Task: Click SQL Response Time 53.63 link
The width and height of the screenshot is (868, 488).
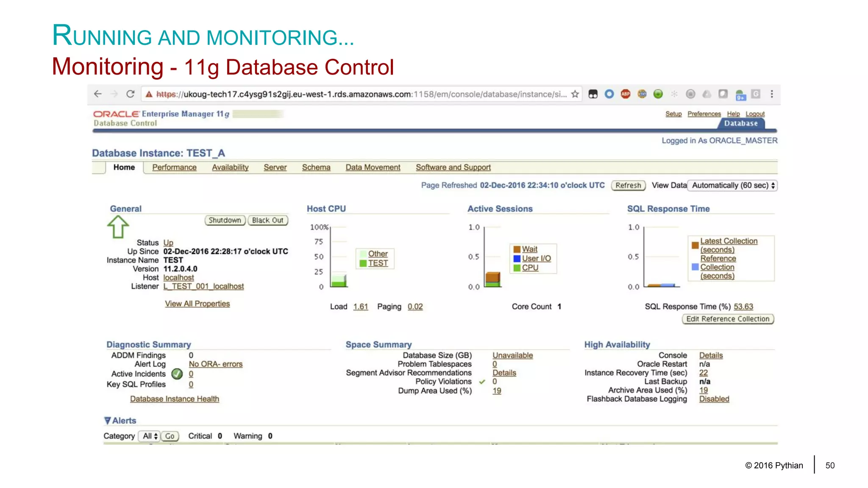Action: tap(743, 307)
